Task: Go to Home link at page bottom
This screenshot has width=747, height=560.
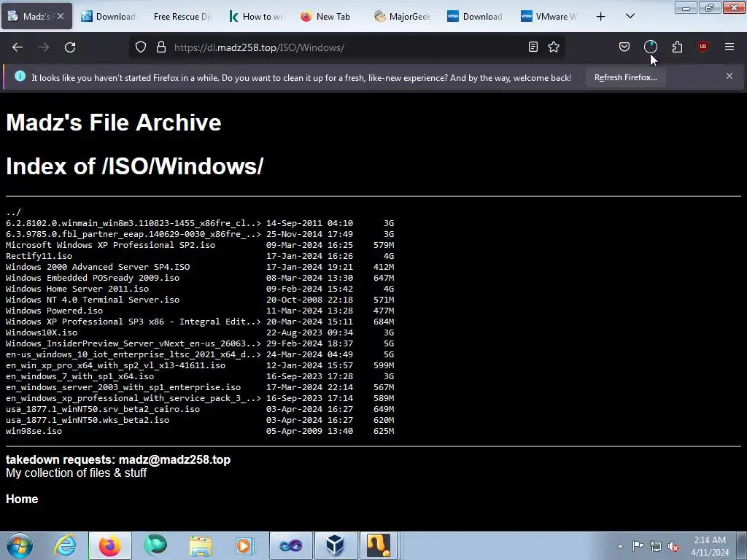Action: tap(22, 499)
